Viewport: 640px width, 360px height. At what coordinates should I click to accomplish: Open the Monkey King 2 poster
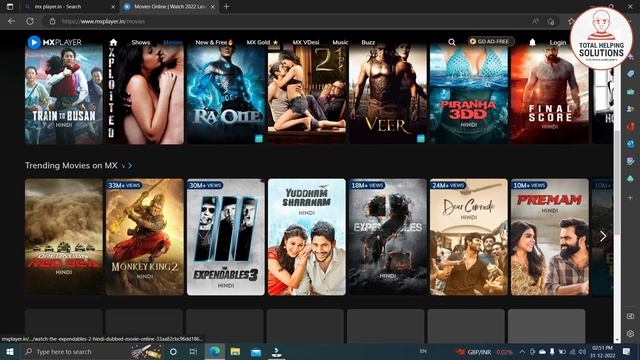coord(145,237)
